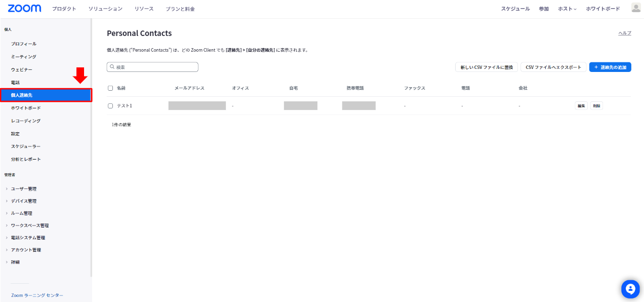Go to 設定 in the sidebar
The height and width of the screenshot is (302, 644).
(15, 134)
